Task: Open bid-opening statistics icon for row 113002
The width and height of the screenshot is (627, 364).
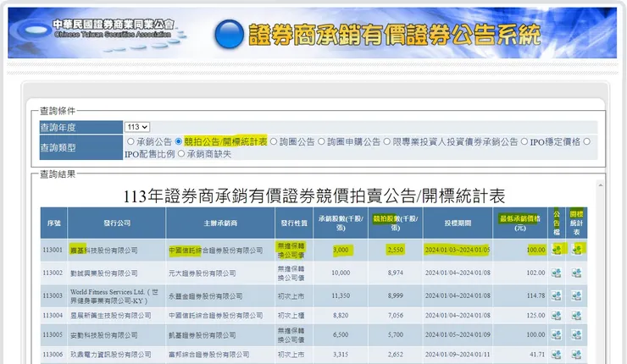Action: 576,273
